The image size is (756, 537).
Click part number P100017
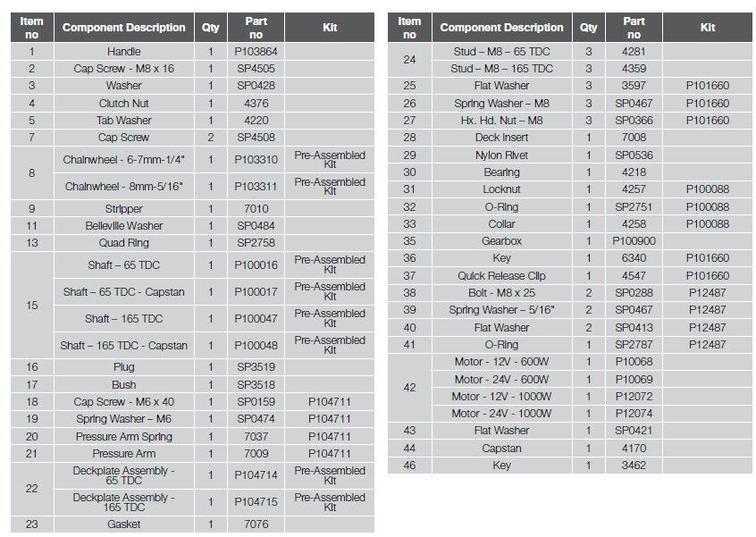pos(256,291)
